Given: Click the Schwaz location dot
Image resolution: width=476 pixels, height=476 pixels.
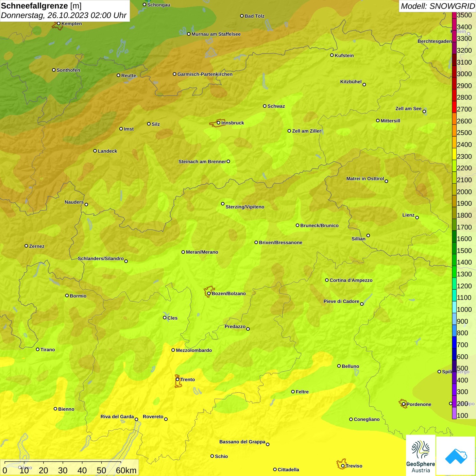Looking at the screenshot, I should [265, 106].
